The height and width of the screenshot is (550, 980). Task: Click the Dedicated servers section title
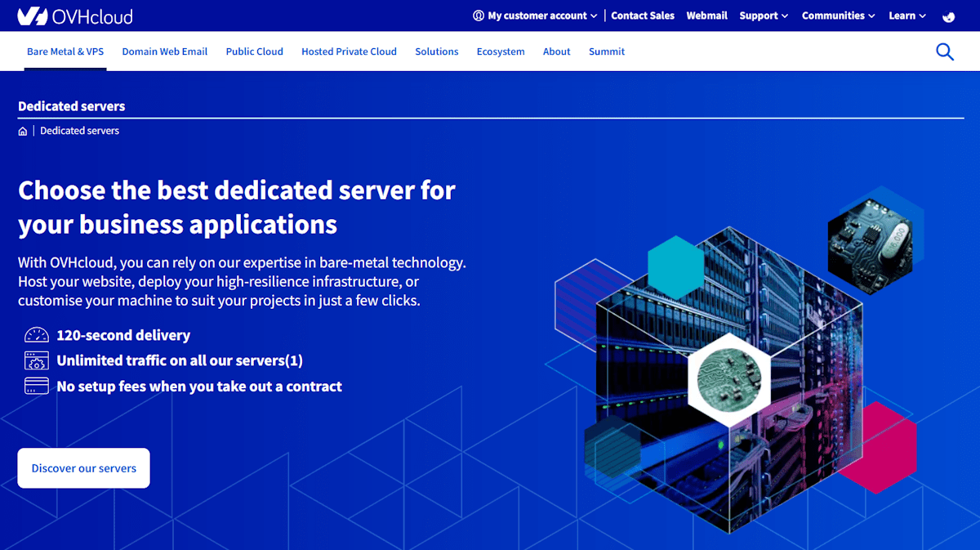click(x=72, y=106)
